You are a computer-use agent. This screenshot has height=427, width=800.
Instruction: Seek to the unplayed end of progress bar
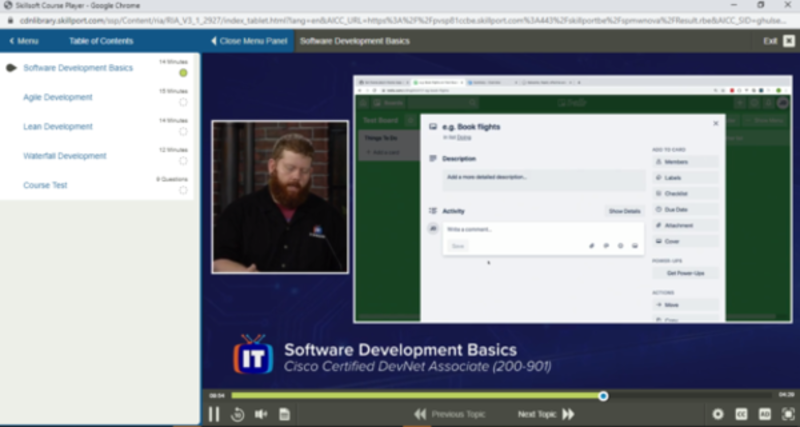(689, 395)
